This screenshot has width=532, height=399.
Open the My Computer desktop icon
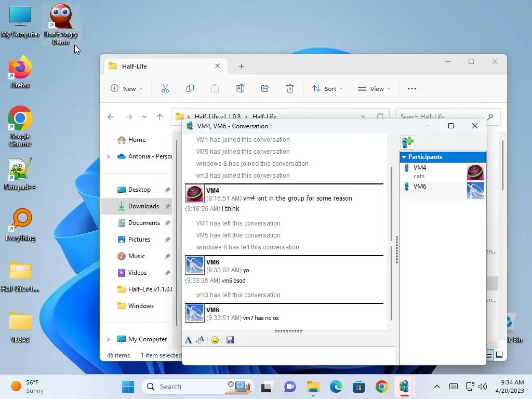[x=20, y=21]
